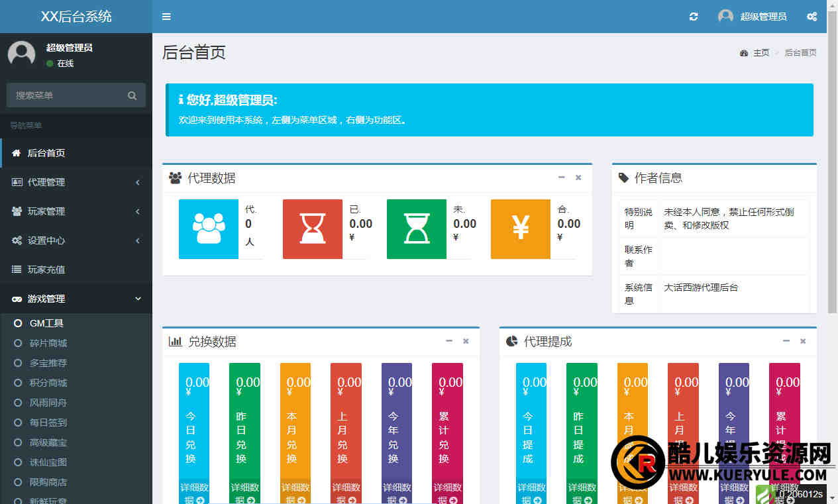Open the settings gears icon at top right
The width and height of the screenshot is (838, 504).
[x=812, y=17]
